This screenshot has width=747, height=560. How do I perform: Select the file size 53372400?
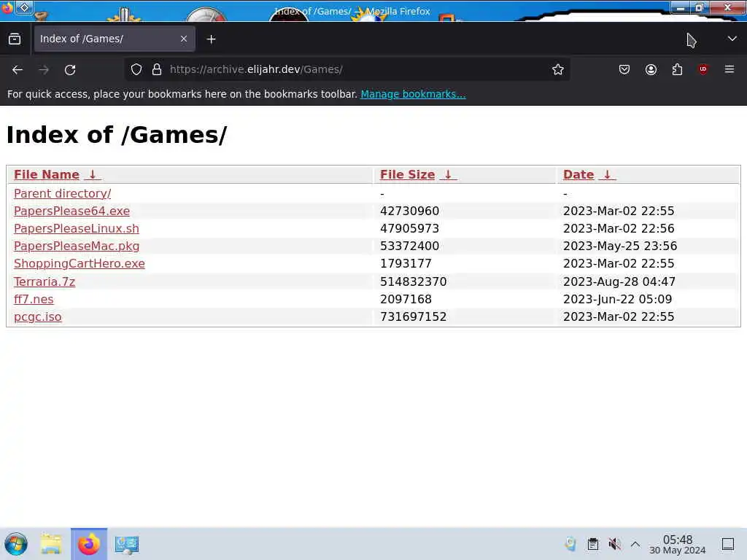click(x=410, y=246)
